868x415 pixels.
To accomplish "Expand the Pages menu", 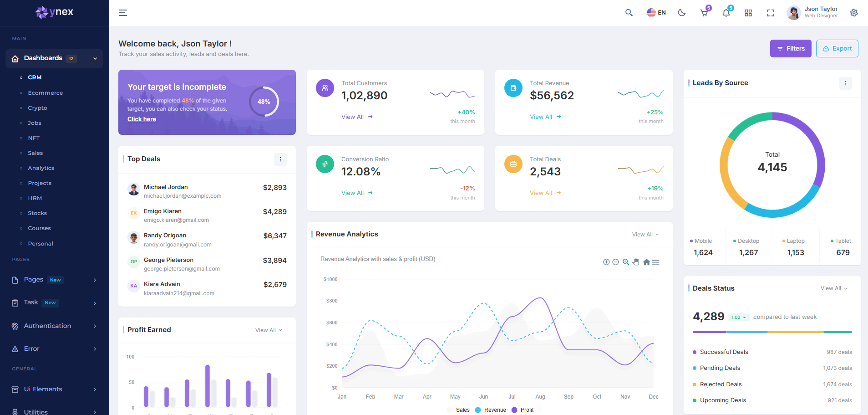I will coord(54,280).
